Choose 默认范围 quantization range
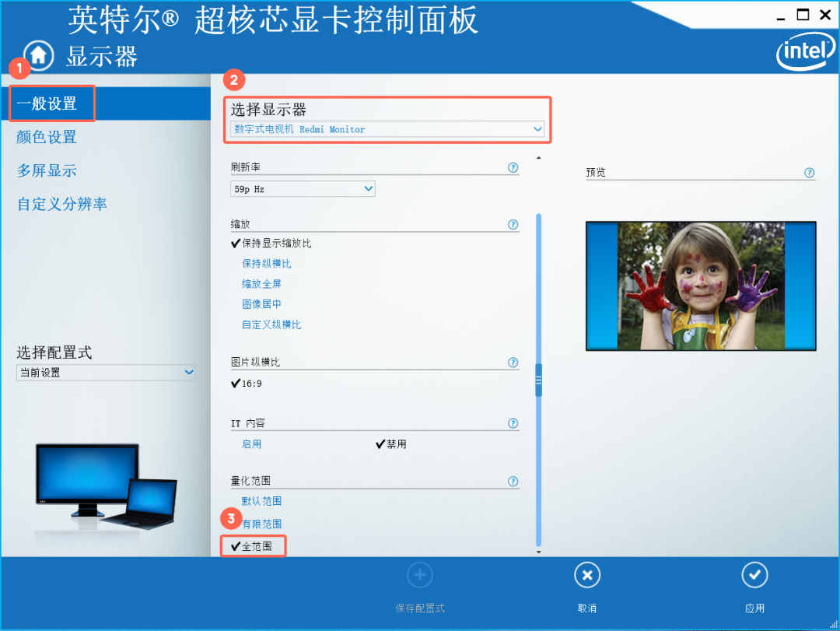The width and height of the screenshot is (840, 631). click(261, 501)
